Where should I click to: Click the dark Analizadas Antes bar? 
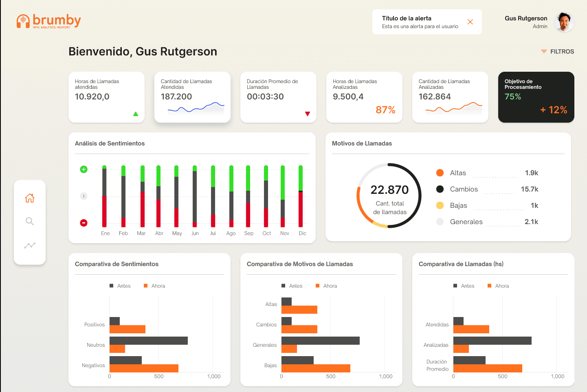coord(492,341)
